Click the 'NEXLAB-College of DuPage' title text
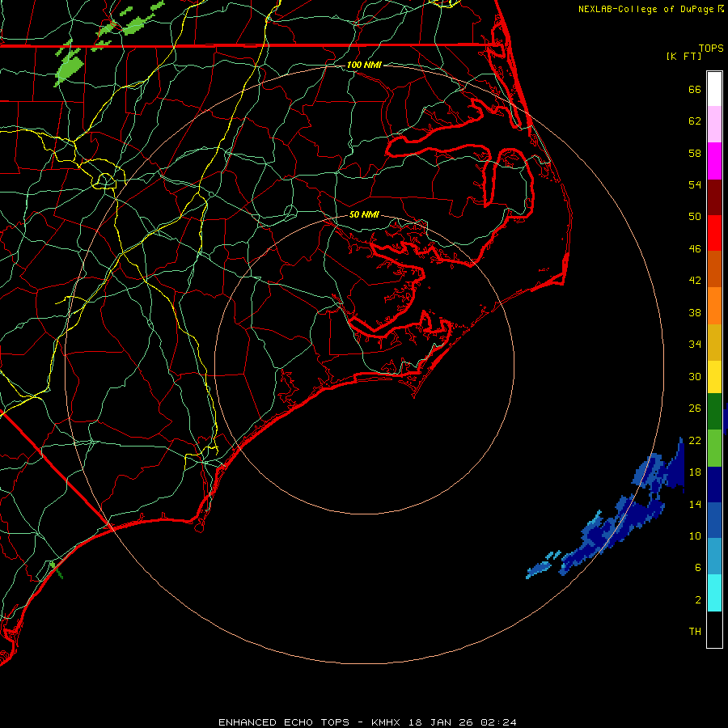The height and width of the screenshot is (728, 728). 647,9
